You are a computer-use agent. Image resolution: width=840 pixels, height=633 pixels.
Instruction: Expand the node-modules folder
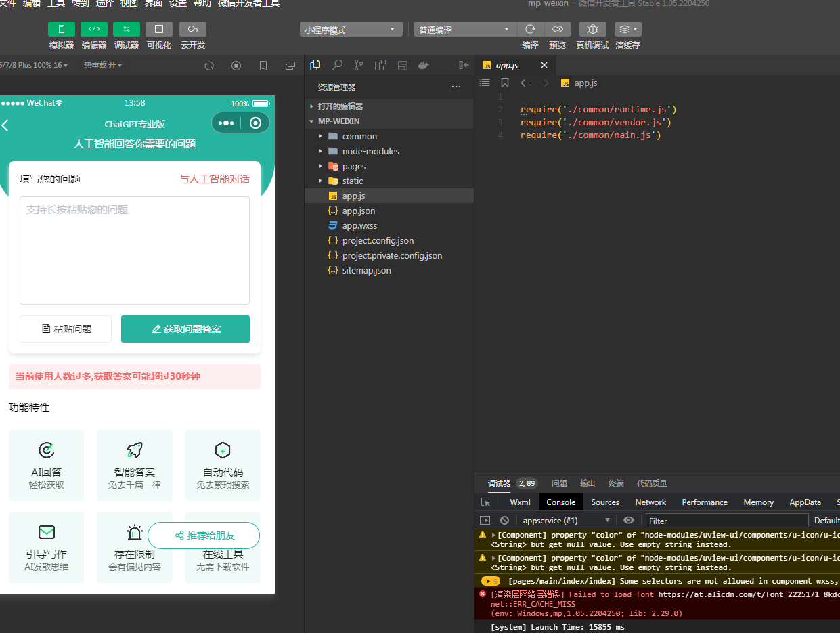point(389,151)
